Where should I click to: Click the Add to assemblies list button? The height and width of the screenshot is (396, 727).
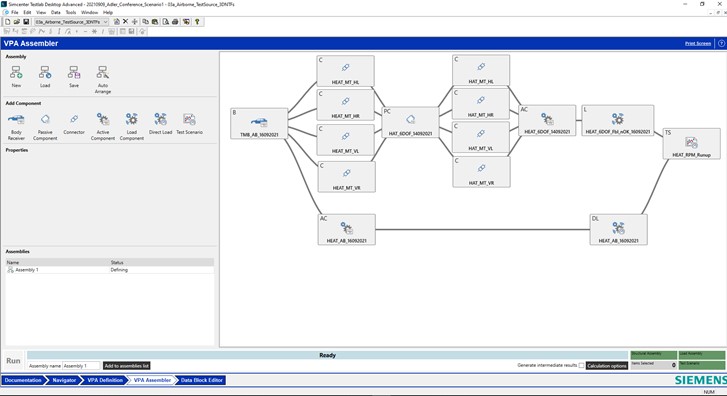pyautogui.click(x=127, y=366)
